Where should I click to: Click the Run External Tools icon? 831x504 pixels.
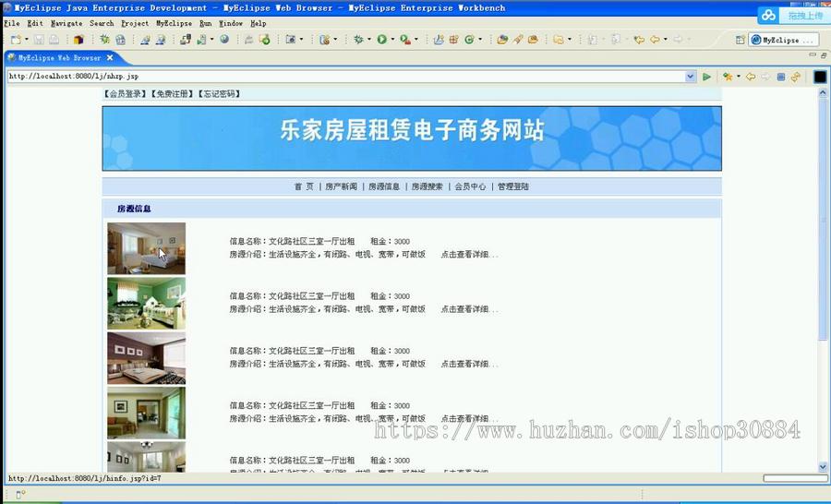405,40
